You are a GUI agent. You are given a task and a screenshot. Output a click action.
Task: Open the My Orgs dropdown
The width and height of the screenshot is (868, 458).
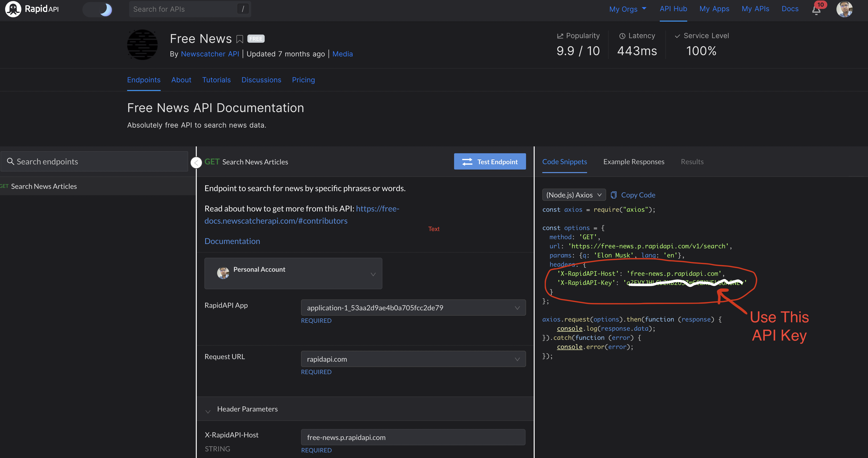[x=627, y=9]
